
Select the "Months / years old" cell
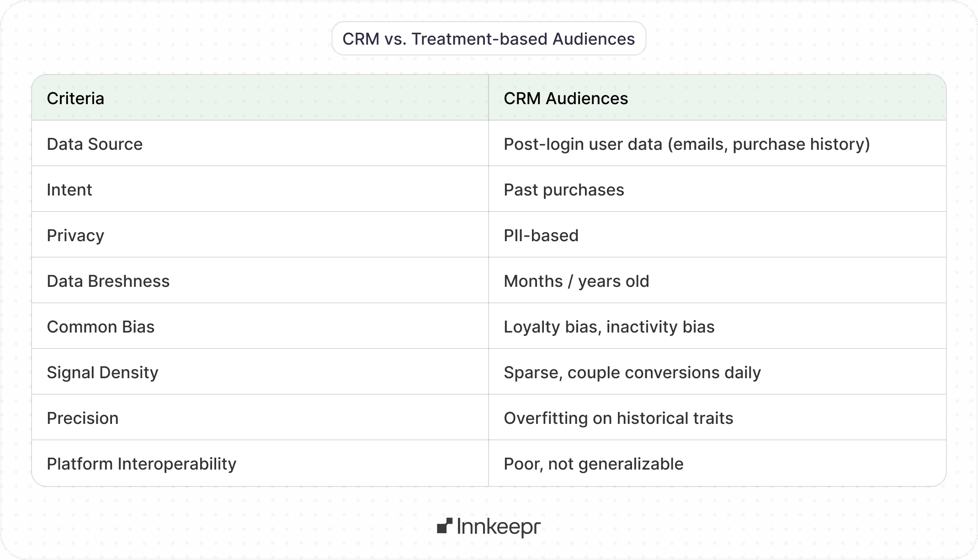[576, 281]
